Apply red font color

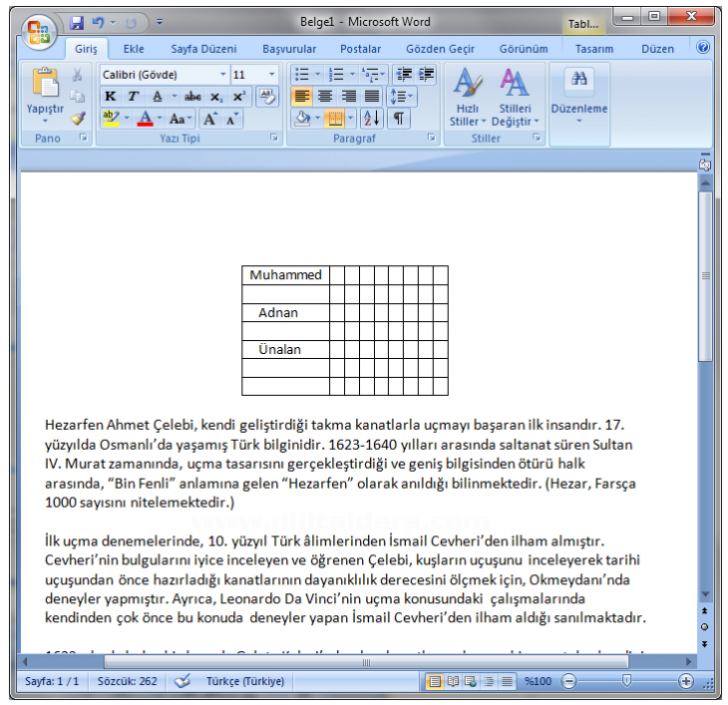[146, 119]
